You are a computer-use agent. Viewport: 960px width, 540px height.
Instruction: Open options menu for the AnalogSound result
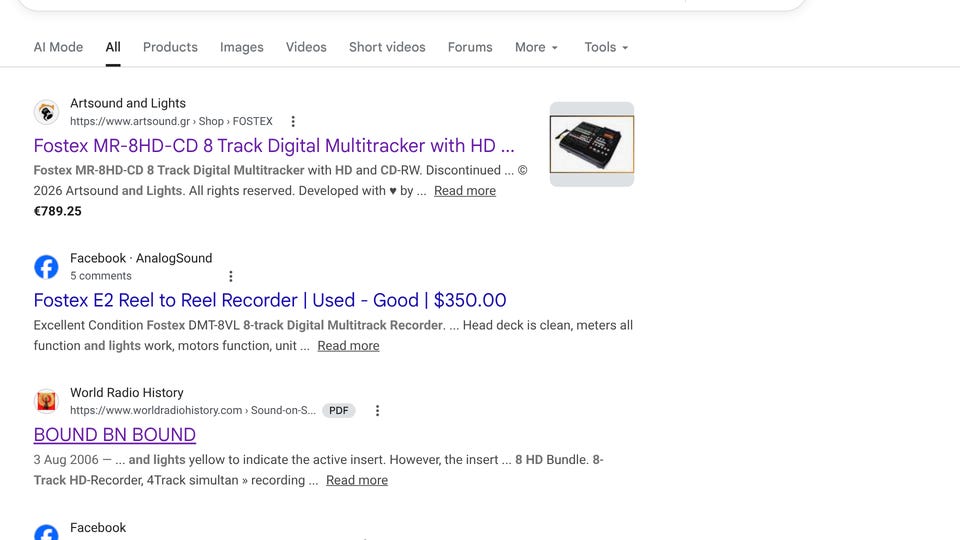point(231,276)
